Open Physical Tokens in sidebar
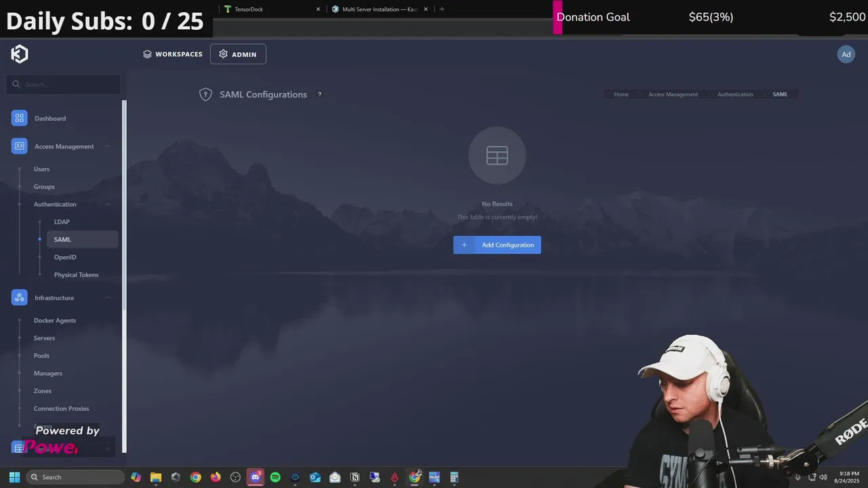 click(76, 274)
